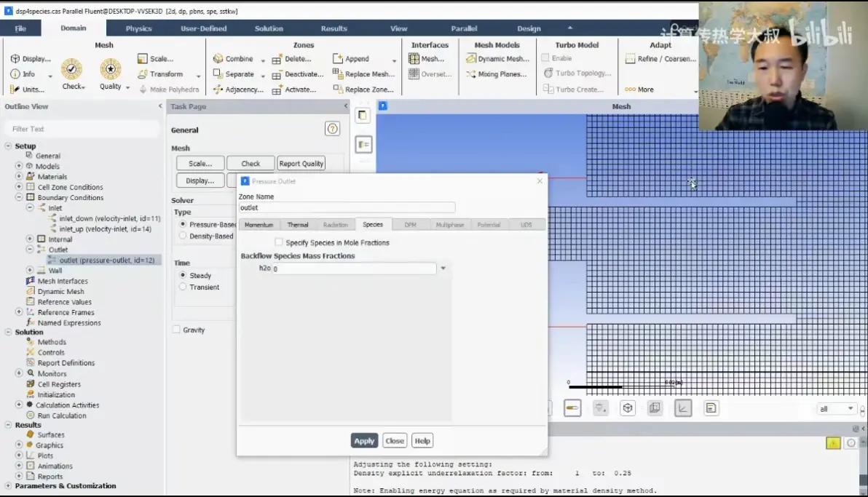Open the mesh Quality tool
Image resolution: width=868 pixels, height=497 pixels.
click(x=110, y=69)
